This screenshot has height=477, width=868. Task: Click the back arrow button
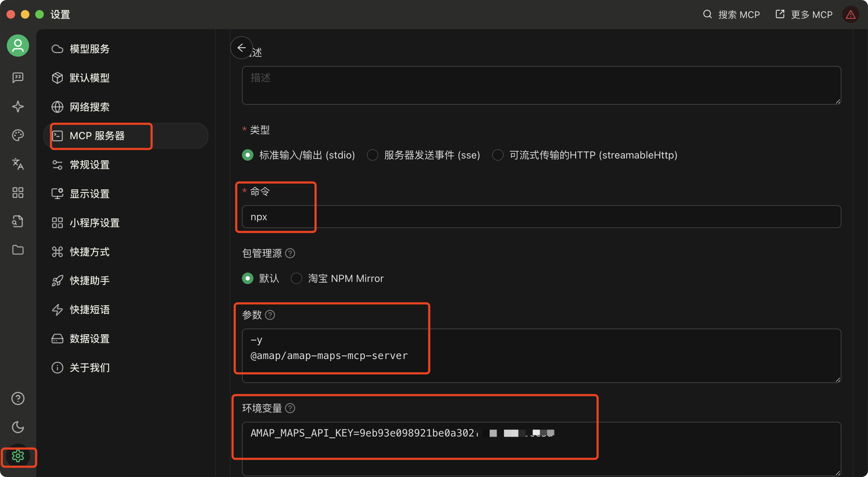tap(242, 48)
